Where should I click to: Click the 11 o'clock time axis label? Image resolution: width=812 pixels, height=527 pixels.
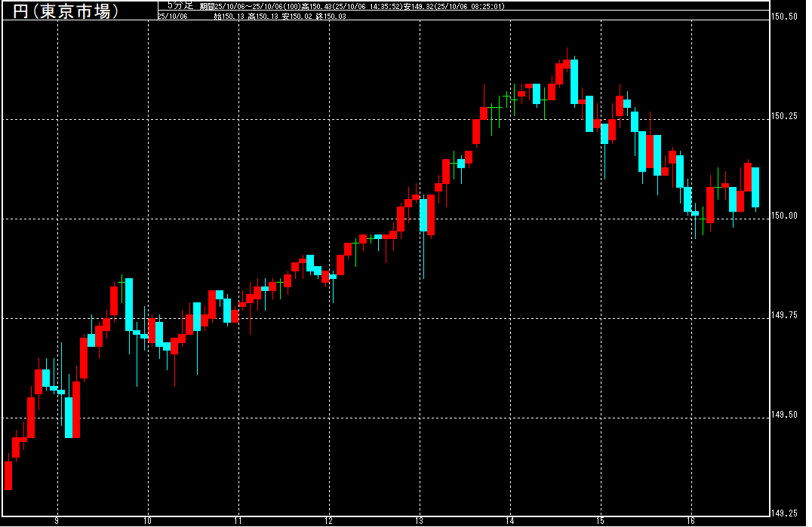238,521
